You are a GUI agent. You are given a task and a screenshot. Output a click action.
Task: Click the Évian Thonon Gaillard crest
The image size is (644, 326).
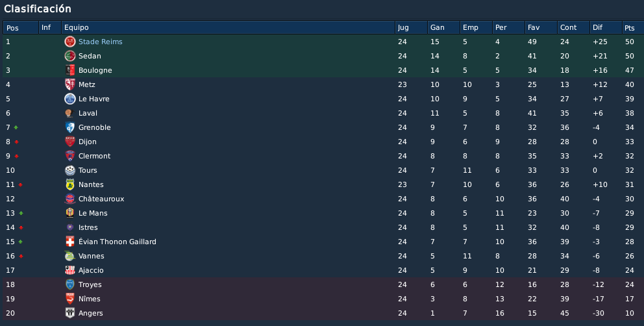pyautogui.click(x=70, y=242)
